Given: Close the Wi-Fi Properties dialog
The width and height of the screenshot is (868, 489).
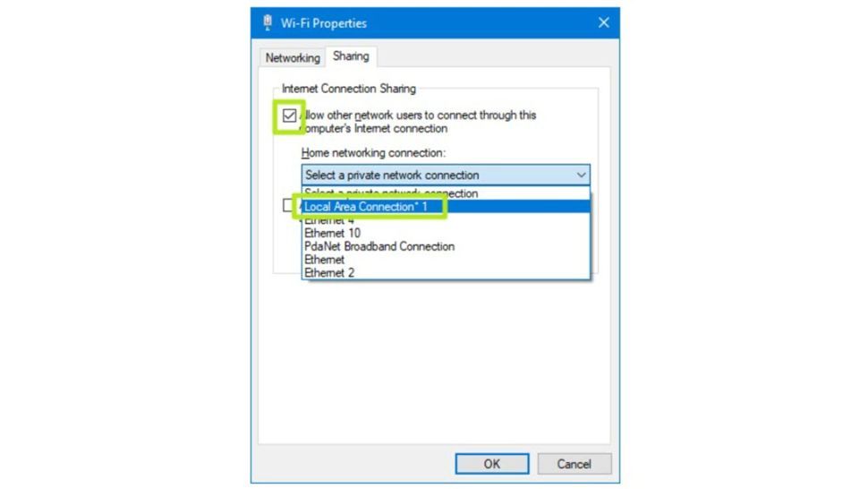Looking at the screenshot, I should (603, 22).
